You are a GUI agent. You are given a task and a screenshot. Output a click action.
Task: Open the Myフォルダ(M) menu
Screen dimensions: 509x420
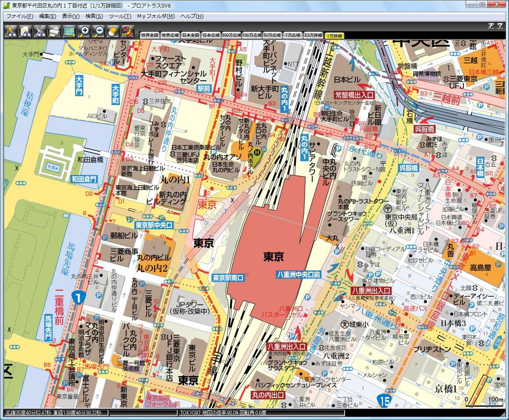pos(155,16)
